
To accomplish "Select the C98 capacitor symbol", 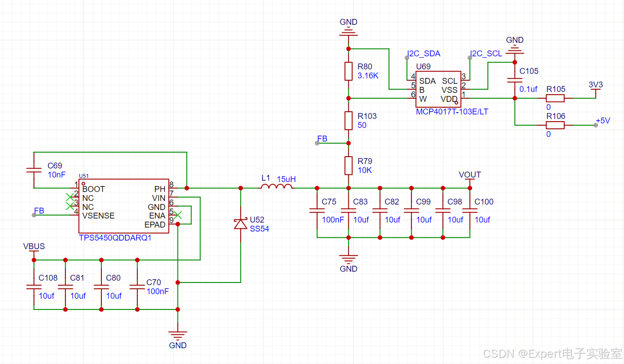I will coord(443,210).
